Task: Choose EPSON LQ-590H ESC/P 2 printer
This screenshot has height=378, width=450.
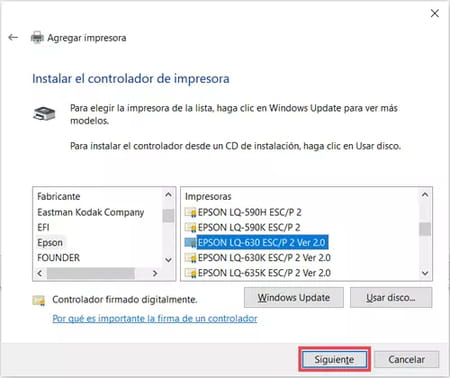Action: pos(249,212)
